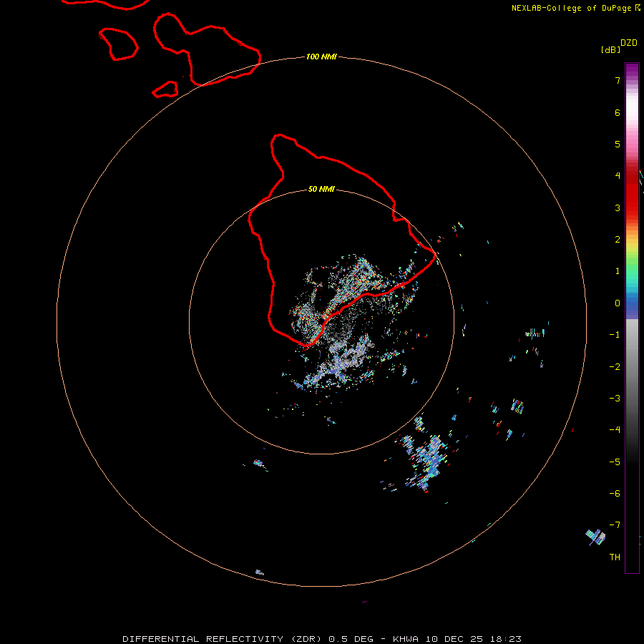Click the DZD product label above color bar
This screenshot has width=644, height=644.
[629, 43]
